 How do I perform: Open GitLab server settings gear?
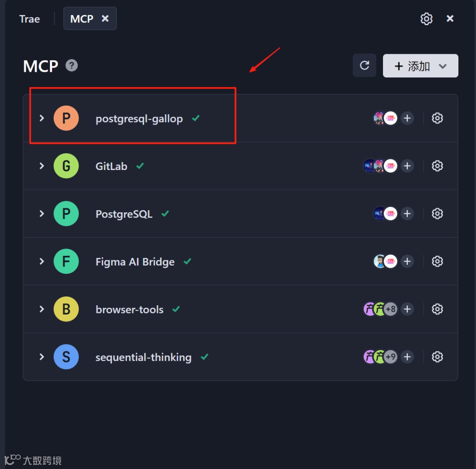437,166
